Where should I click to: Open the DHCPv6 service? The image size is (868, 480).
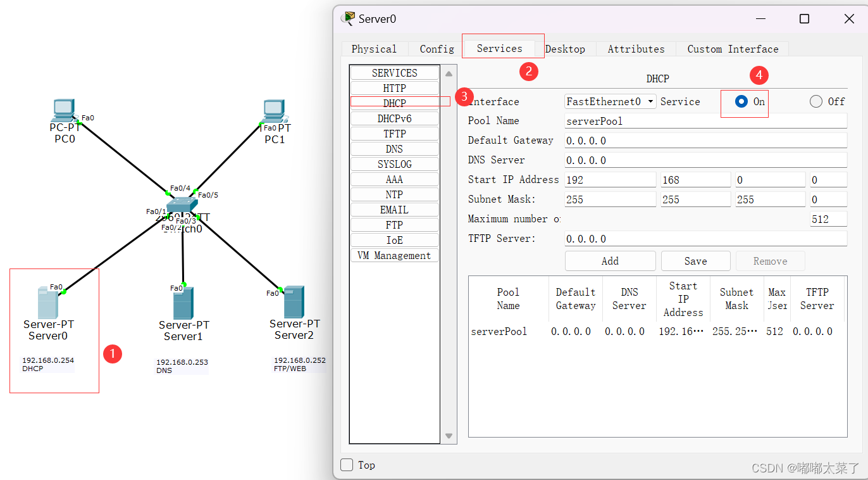click(x=395, y=118)
